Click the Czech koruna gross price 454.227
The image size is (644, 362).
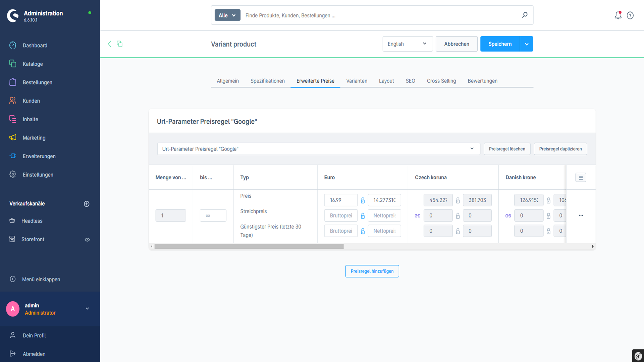438,200
